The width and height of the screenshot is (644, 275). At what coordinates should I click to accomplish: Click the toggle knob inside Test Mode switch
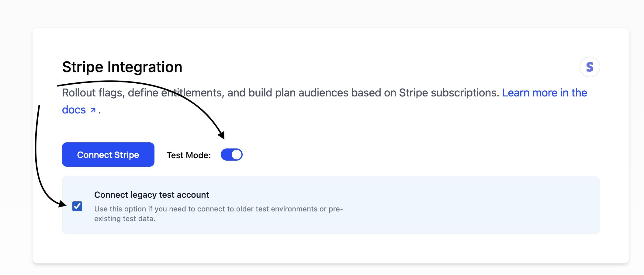[x=236, y=155]
